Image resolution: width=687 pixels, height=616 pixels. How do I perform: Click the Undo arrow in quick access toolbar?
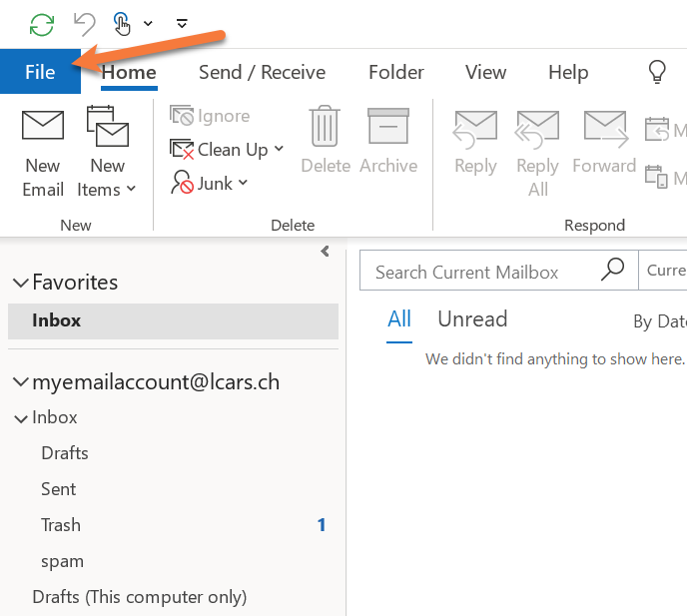[x=85, y=23]
